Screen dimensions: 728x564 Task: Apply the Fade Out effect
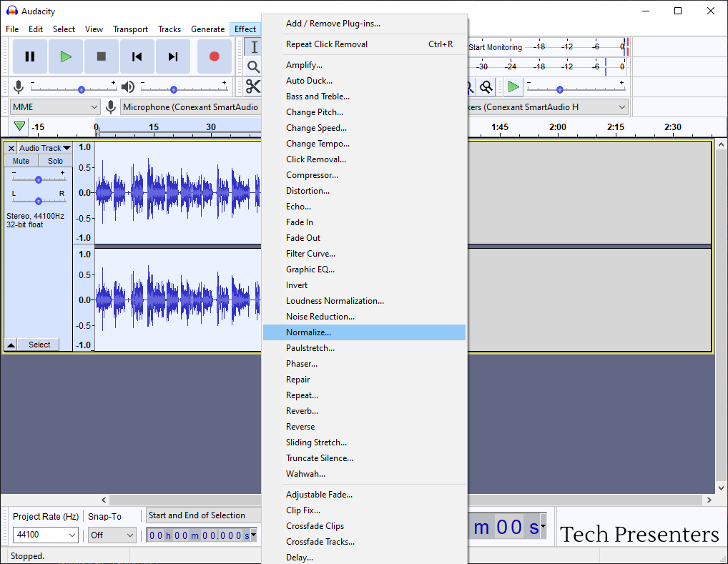click(365, 237)
